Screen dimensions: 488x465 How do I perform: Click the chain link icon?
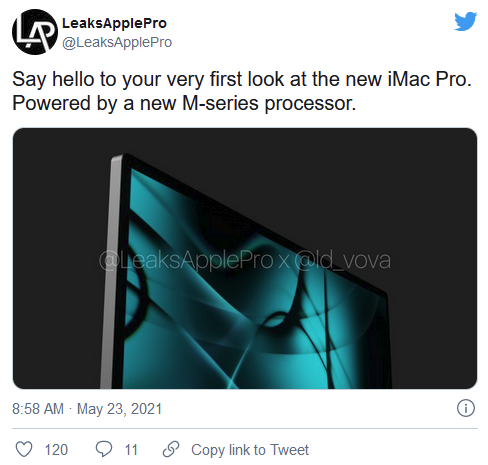(171, 449)
